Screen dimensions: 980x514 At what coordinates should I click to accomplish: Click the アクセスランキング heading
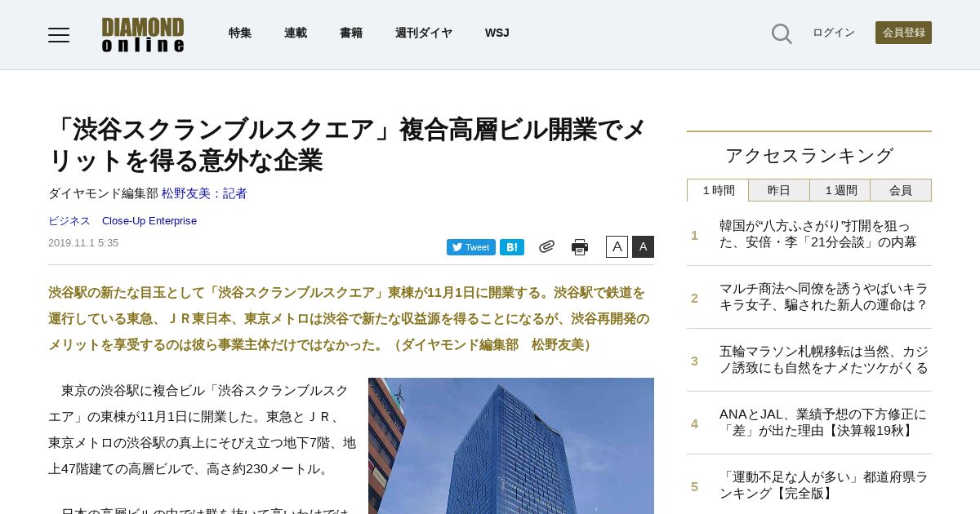[x=809, y=155]
